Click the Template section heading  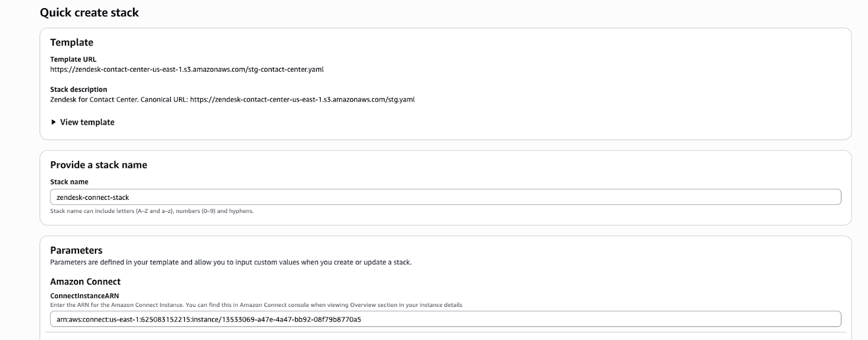pos(72,42)
